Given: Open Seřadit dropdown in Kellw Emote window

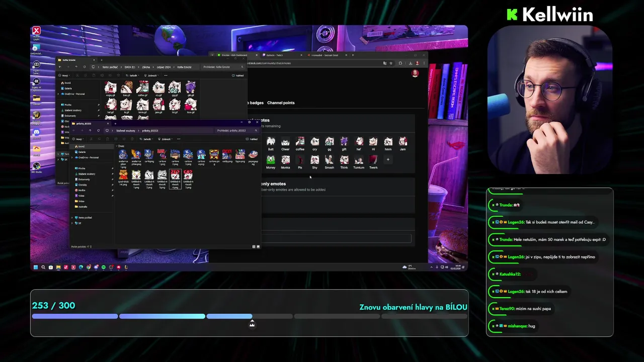Looking at the screenshot, I should [x=132, y=75].
